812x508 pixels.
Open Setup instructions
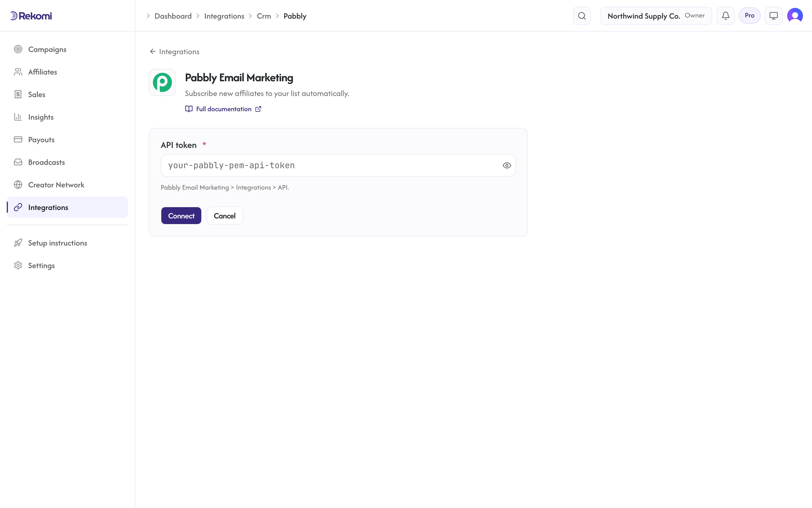(x=67, y=243)
